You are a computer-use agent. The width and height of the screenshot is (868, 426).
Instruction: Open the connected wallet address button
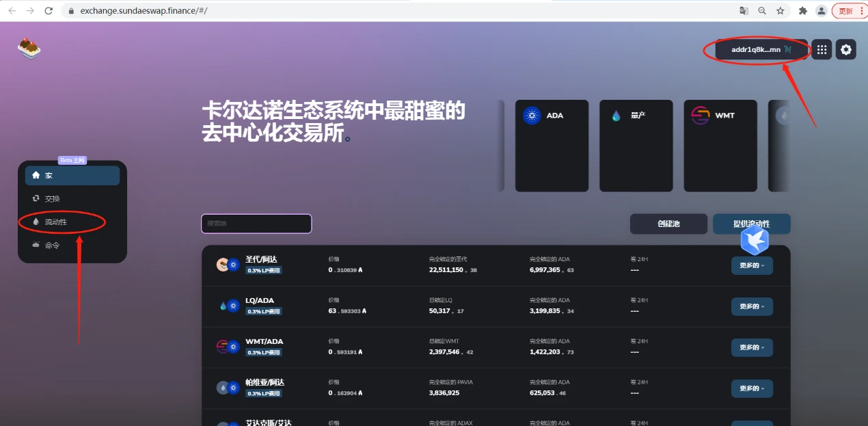(x=761, y=49)
